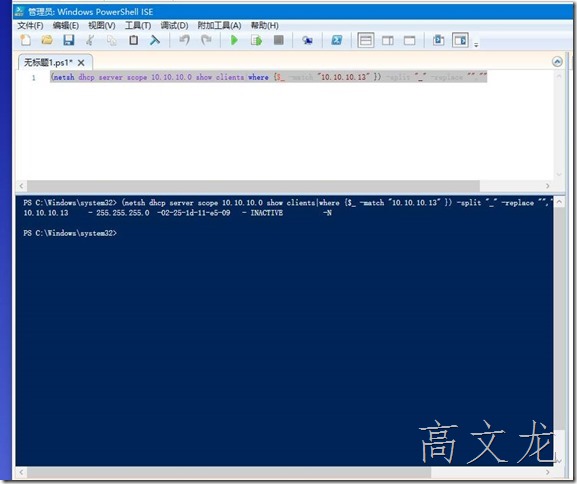The height and width of the screenshot is (484, 577).
Task: Maximize the script pane layout
Action: click(x=410, y=40)
